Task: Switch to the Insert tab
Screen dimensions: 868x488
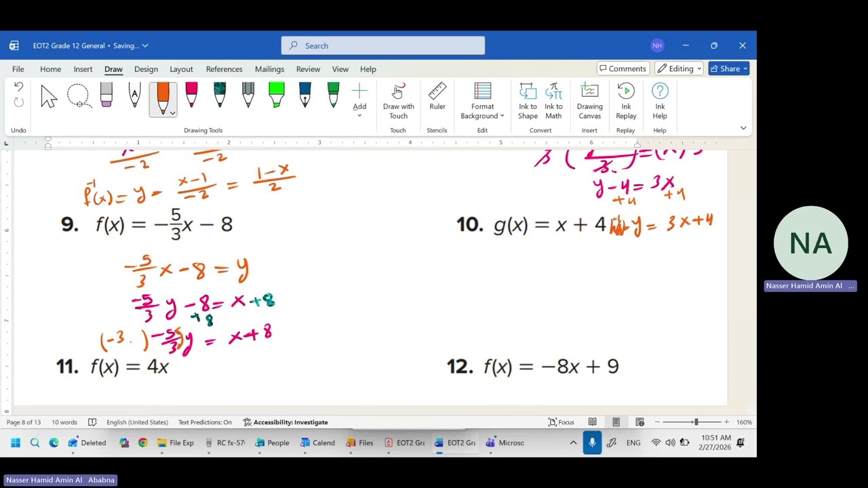Action: 83,69
